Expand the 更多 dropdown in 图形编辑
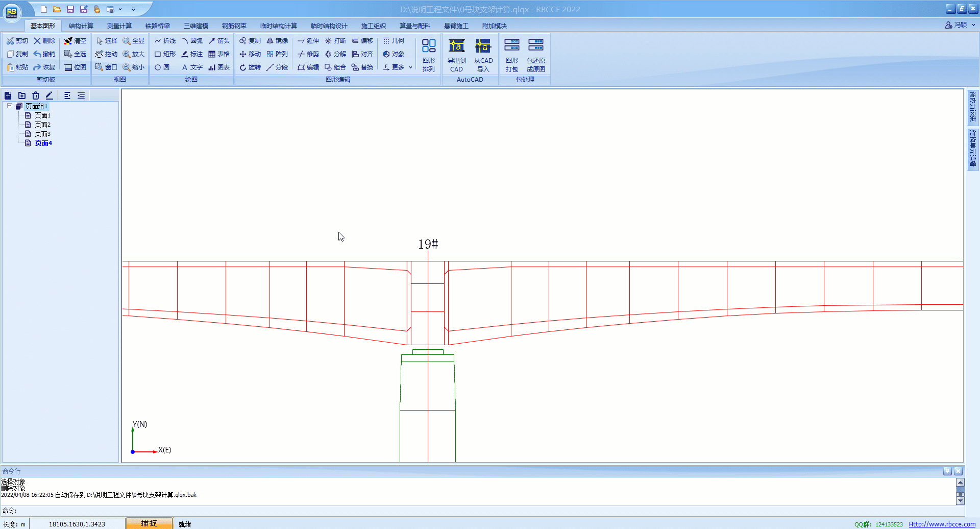Image resolution: width=980 pixels, height=529 pixels. pyautogui.click(x=398, y=67)
